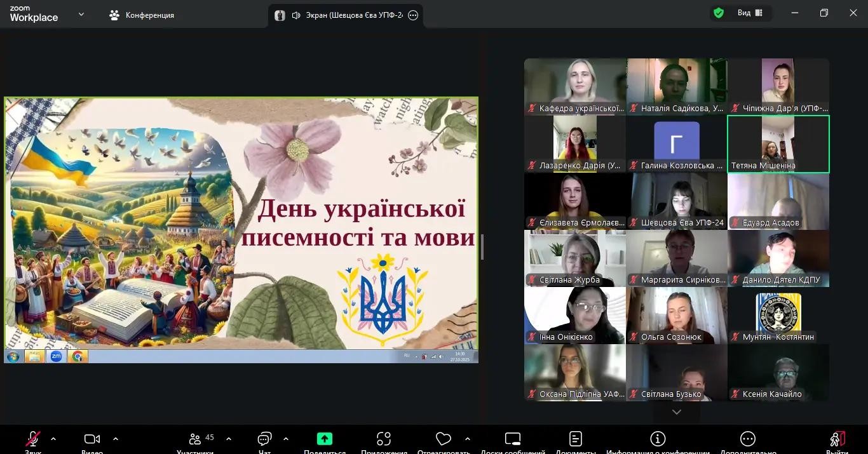Show Информация о конференции details

[x=657, y=439]
